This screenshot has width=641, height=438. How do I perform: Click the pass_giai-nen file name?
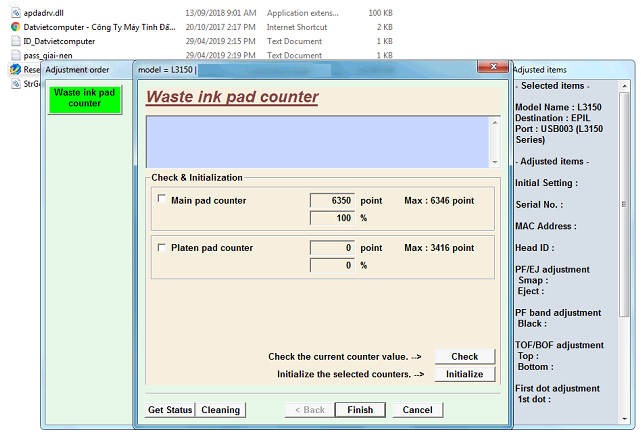pos(48,55)
